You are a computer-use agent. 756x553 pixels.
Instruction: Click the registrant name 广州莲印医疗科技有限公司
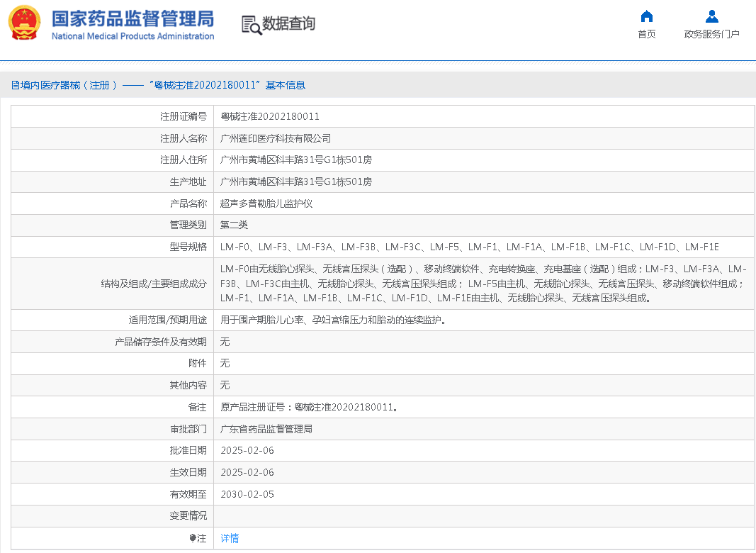coord(276,138)
